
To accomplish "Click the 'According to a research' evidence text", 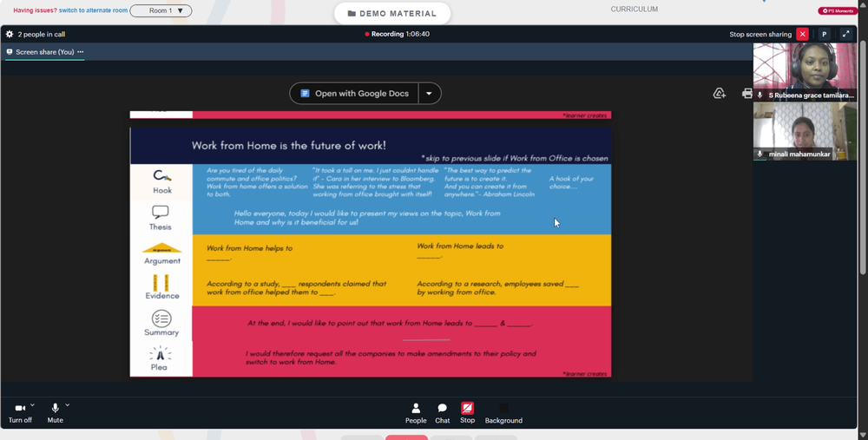I will (x=497, y=288).
